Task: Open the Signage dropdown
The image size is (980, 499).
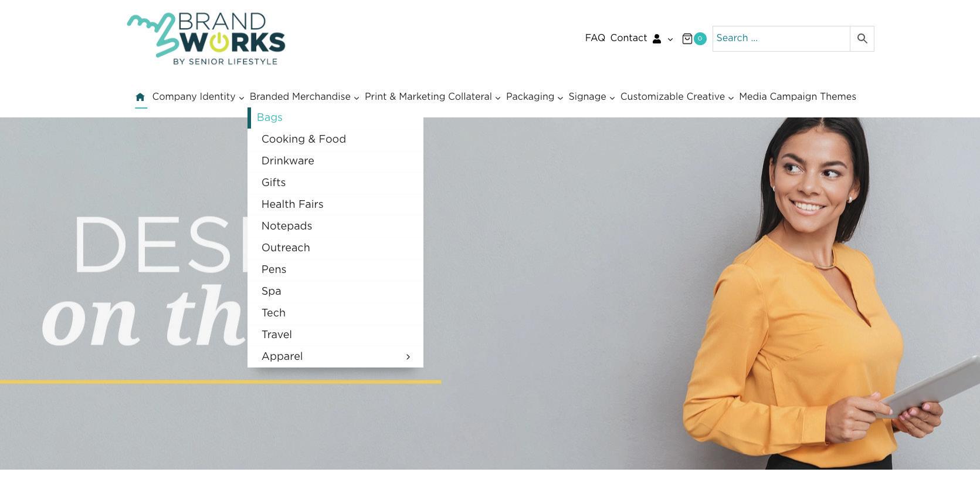Action: pos(592,97)
